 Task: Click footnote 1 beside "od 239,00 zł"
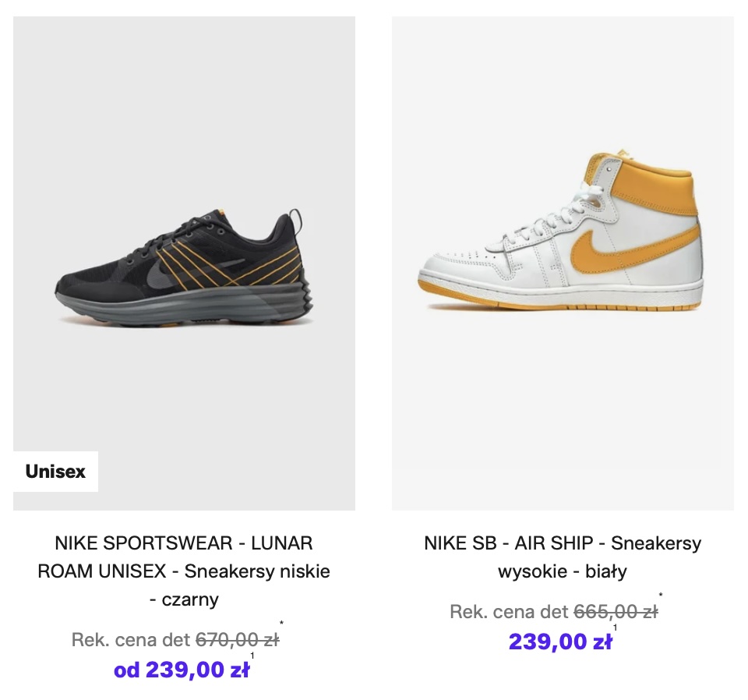tap(252, 656)
